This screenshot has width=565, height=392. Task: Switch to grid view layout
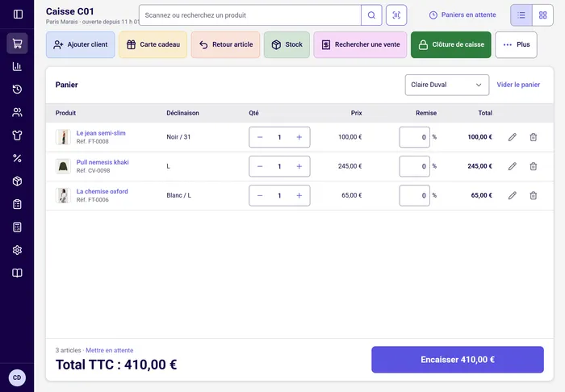pyautogui.click(x=542, y=15)
